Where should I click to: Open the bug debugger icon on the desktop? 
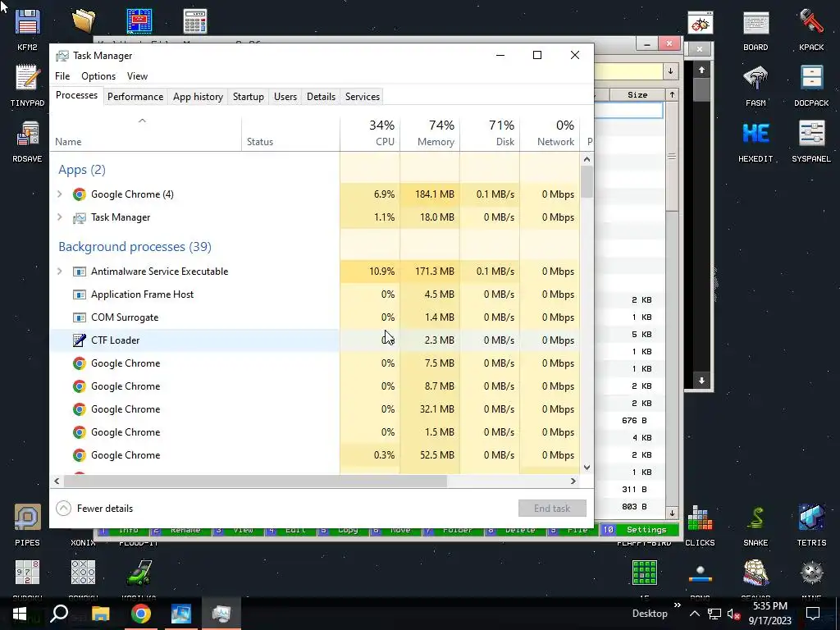[x=701, y=22]
